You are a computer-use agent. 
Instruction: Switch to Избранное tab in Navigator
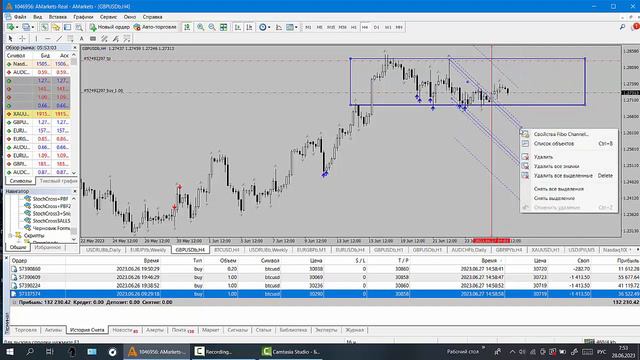[x=48, y=247]
